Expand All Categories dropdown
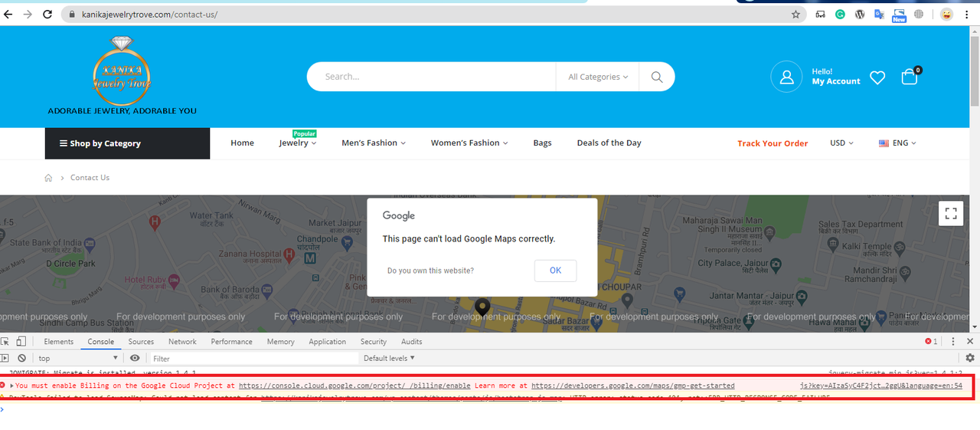980x430 pixels. coord(598,77)
